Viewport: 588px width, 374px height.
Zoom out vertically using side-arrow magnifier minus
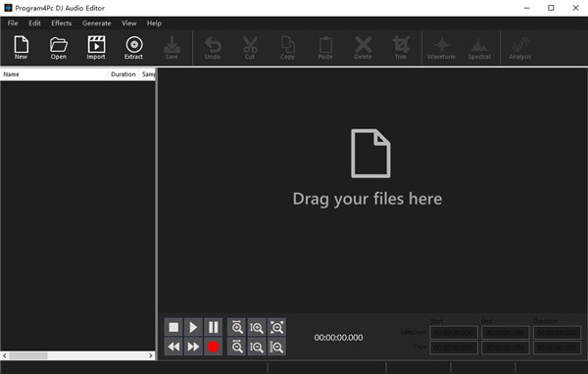pyautogui.click(x=257, y=347)
